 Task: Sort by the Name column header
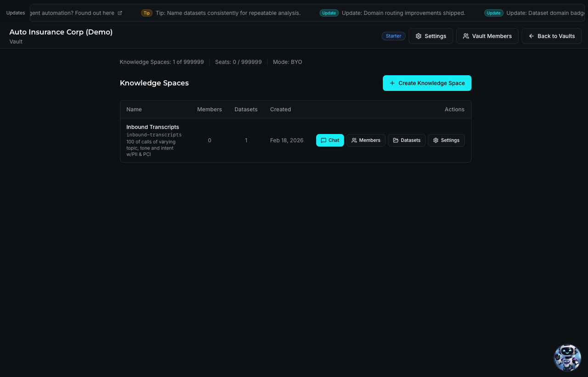click(134, 109)
